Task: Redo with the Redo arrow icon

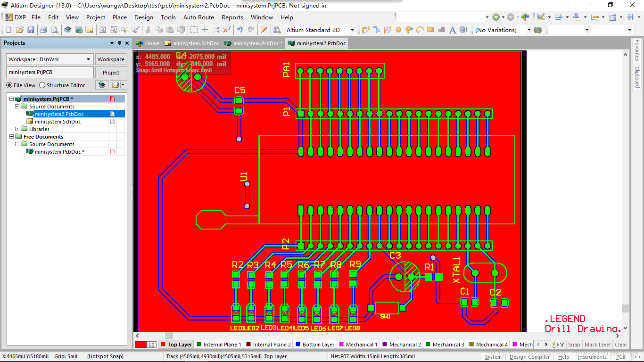Action: [251, 30]
